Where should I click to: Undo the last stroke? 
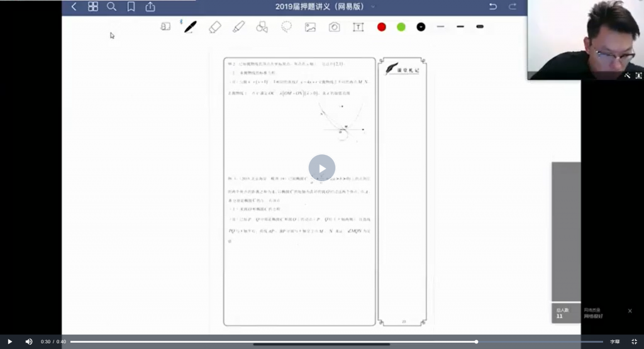[x=492, y=7]
